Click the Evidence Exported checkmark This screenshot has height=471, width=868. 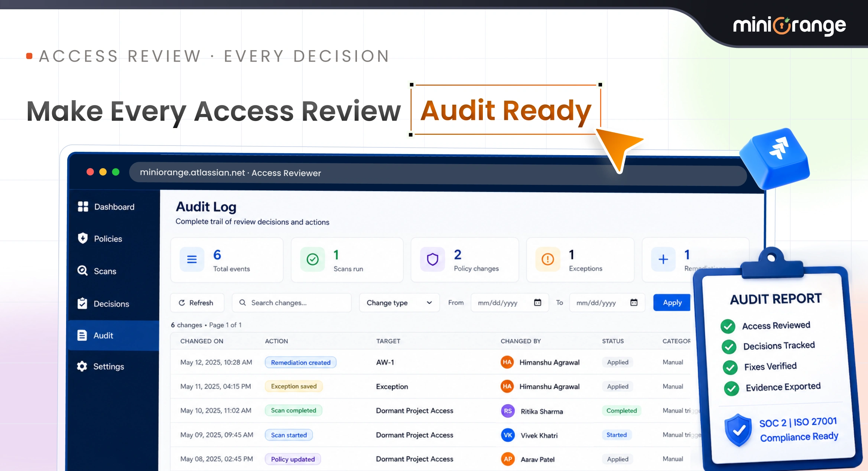pyautogui.click(x=731, y=389)
